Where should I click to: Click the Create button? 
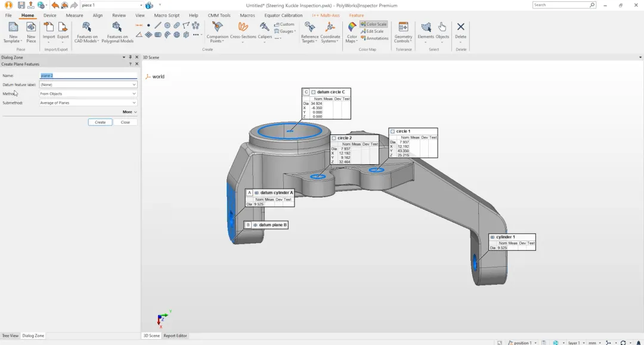100,122
